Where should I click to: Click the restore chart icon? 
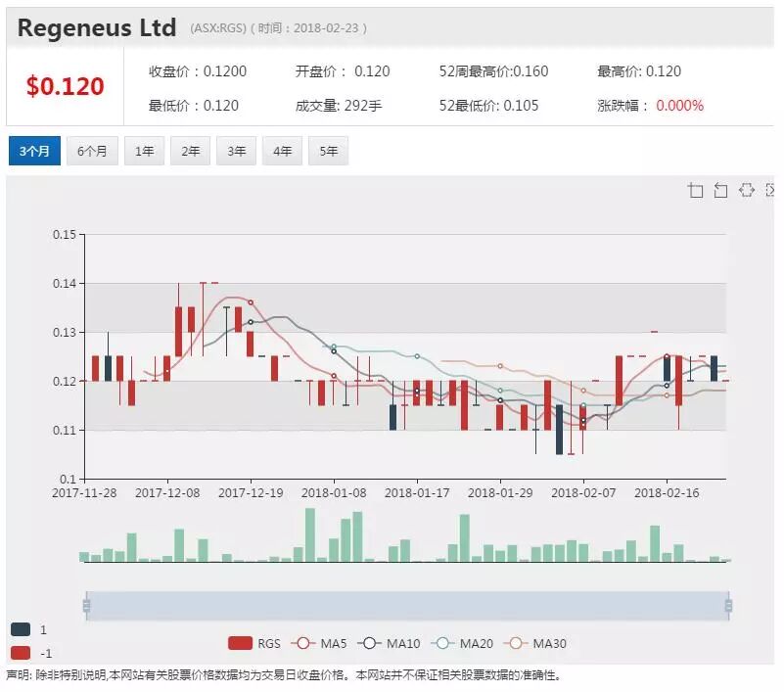[x=747, y=190]
